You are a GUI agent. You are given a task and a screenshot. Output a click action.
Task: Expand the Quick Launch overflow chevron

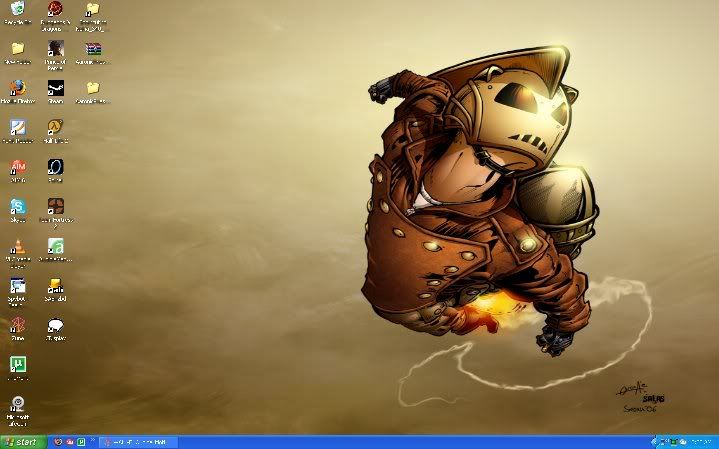tap(92, 440)
